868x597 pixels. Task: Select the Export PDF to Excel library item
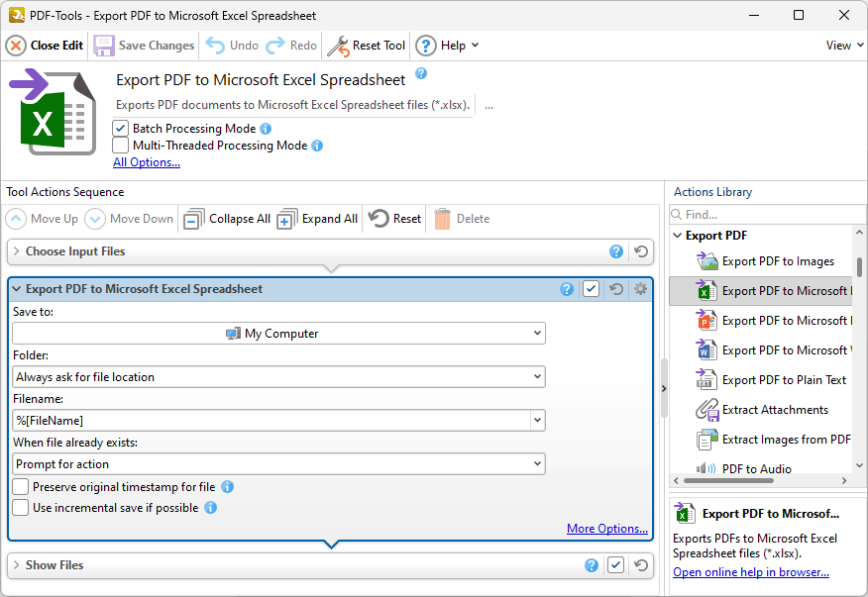point(761,291)
